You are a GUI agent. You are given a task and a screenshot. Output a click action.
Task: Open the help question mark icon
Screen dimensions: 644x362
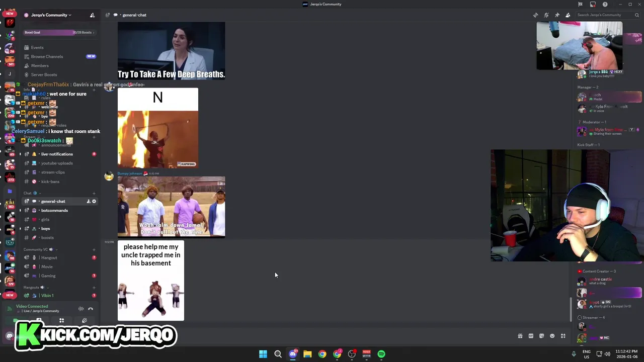605,4
